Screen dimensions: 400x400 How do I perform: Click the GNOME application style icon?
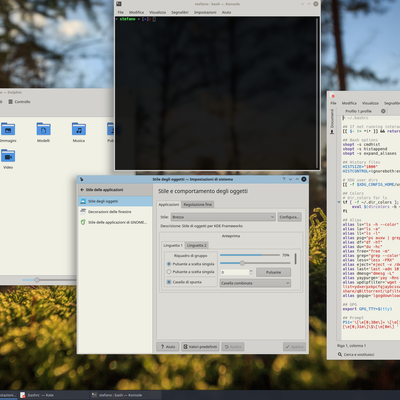[83, 222]
